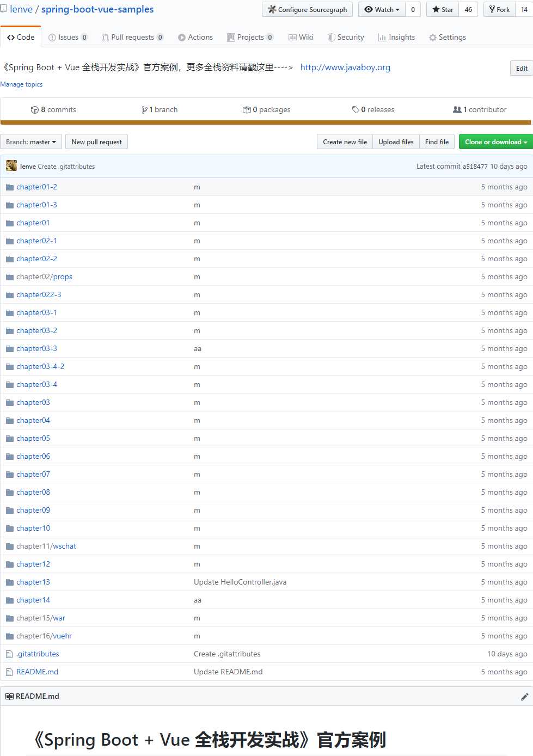Click the language bar under repo stats
Screen dimensions: 533x756
click(266, 122)
